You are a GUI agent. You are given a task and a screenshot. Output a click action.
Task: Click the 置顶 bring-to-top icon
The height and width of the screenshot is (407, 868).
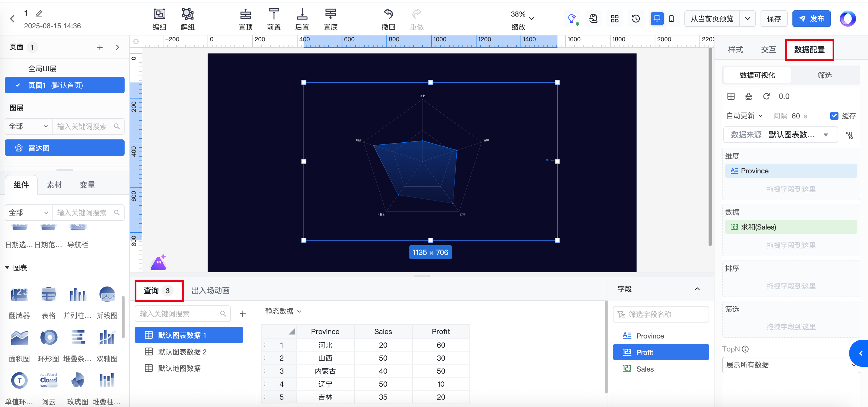245,14
